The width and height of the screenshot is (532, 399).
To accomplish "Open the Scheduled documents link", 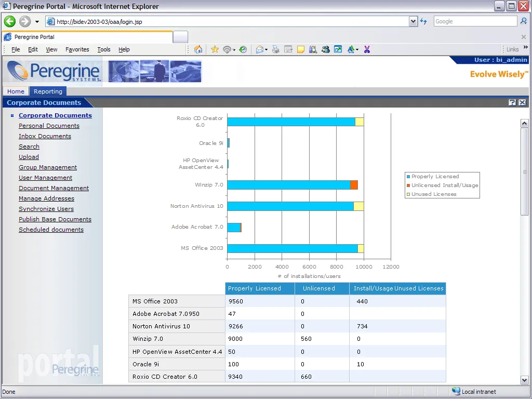I will pos(51,230).
